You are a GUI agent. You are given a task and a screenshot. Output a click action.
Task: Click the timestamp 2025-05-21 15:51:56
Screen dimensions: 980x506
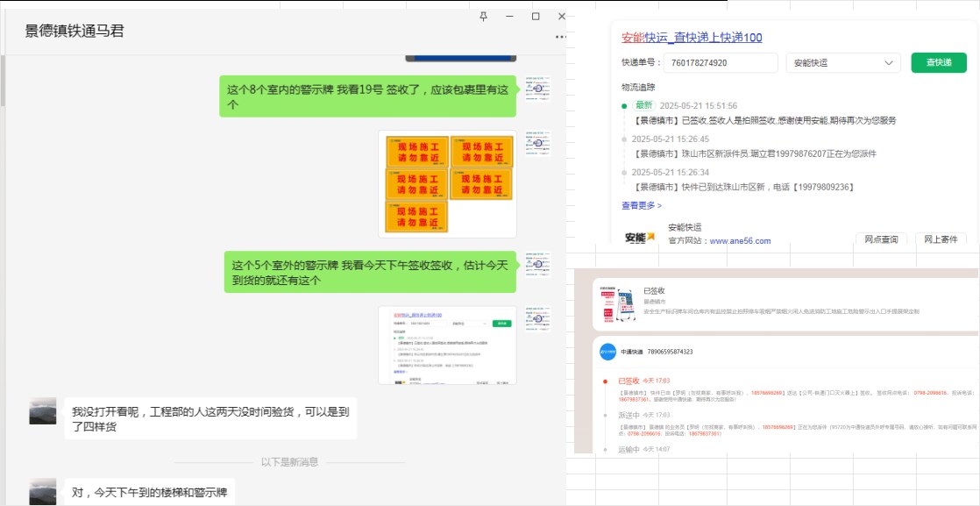coord(698,106)
